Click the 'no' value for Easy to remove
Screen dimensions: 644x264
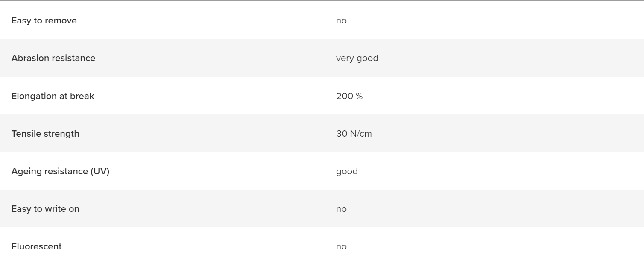pyautogui.click(x=341, y=21)
